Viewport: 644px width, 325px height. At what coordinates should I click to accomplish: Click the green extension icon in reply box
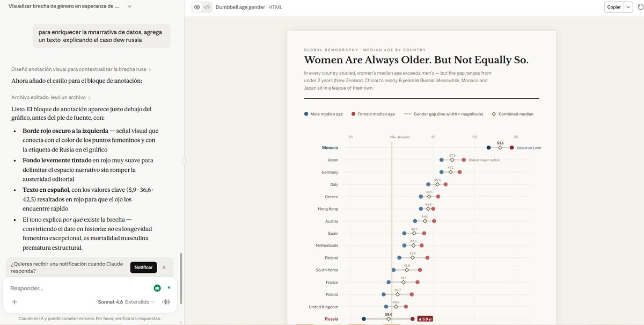[157, 288]
